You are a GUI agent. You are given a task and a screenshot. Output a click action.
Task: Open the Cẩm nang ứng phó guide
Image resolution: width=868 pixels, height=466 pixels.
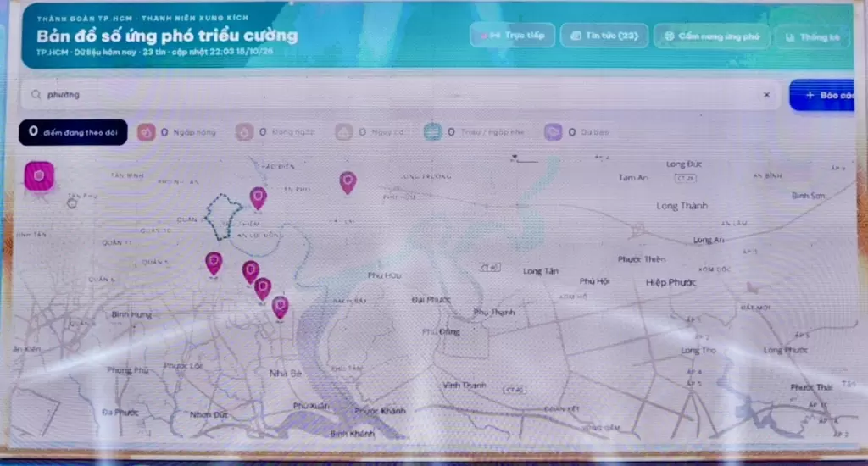[711, 36]
